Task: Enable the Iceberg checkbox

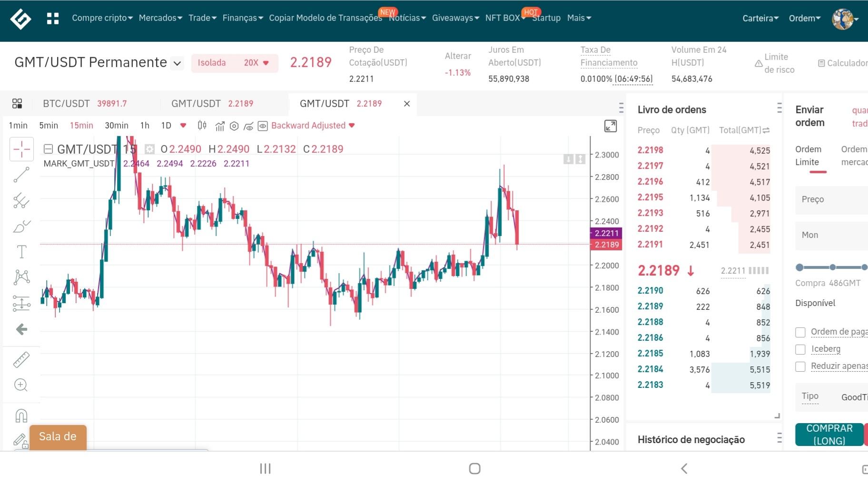Action: point(800,349)
